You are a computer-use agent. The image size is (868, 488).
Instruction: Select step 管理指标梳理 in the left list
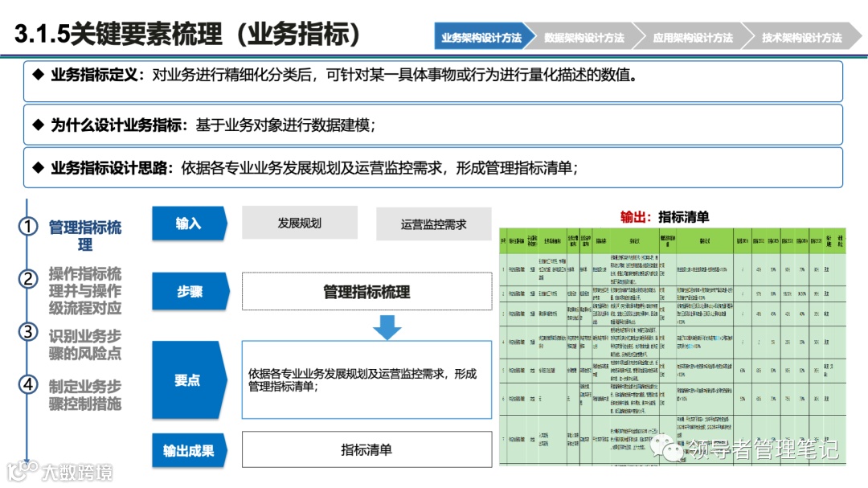pos(84,236)
